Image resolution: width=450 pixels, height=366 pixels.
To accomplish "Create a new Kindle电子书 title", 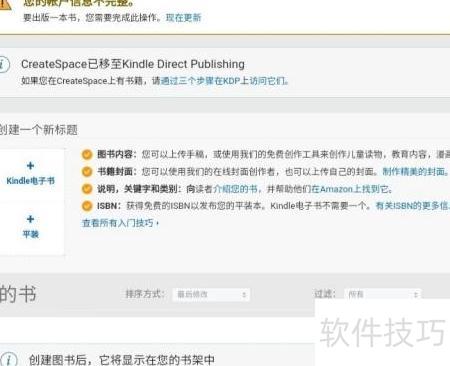I will click(30, 181).
